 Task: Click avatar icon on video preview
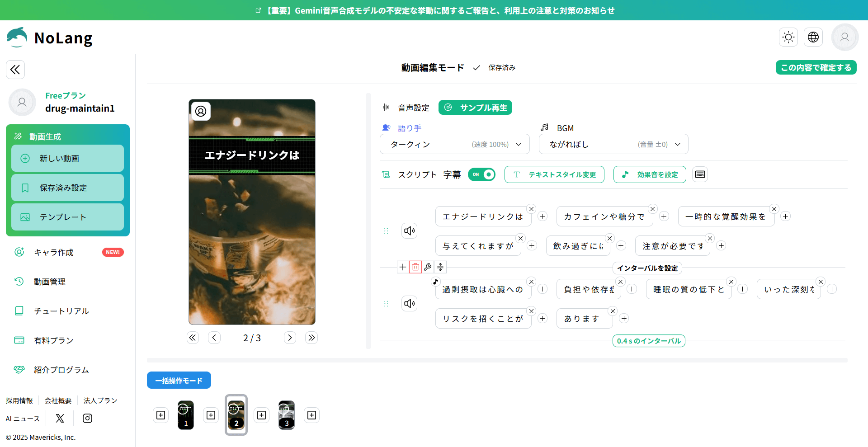tap(201, 111)
